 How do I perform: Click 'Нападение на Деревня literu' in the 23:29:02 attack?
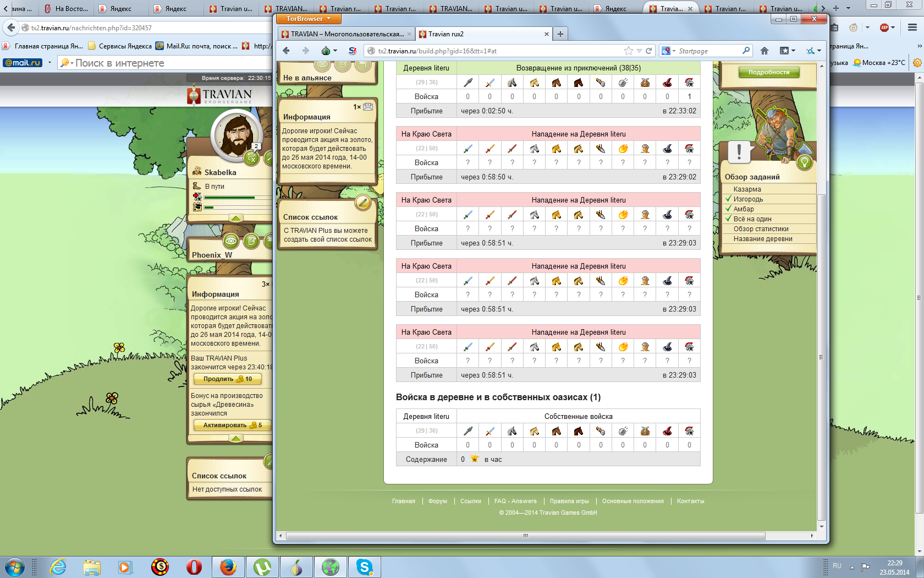(579, 134)
